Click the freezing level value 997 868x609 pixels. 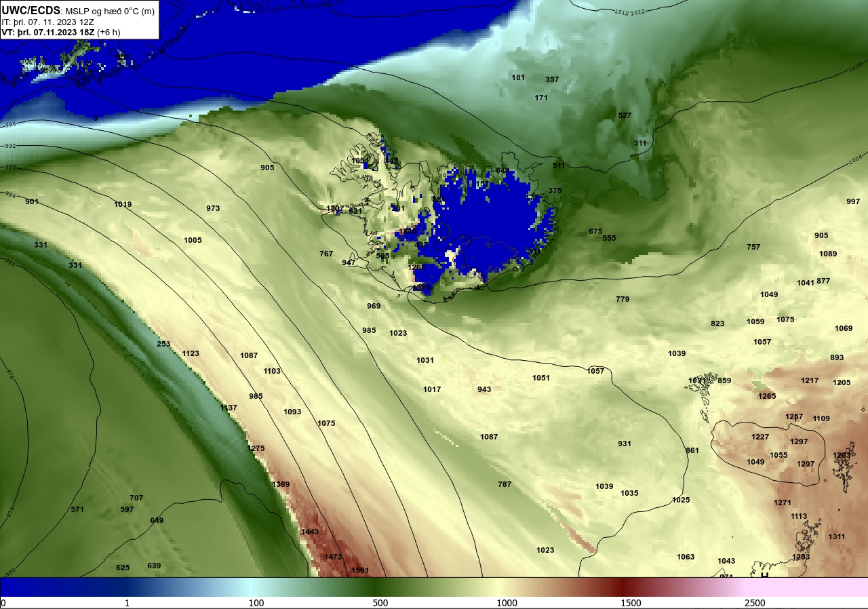[853, 201]
